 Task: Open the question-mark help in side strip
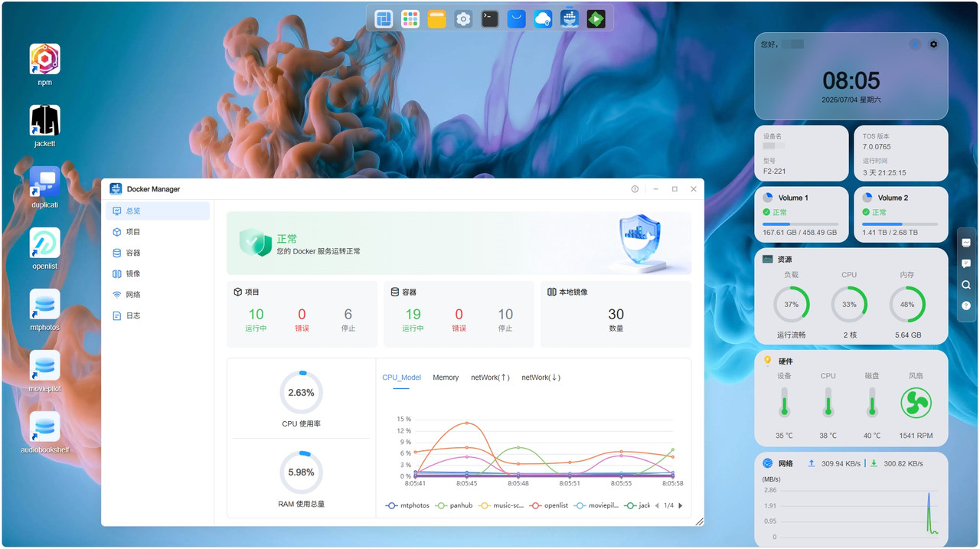point(966,306)
